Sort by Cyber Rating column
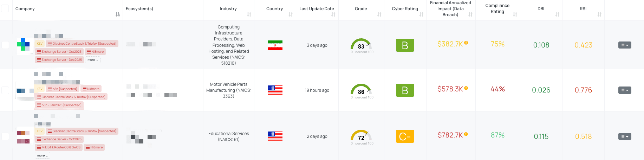This screenshot has width=644, height=160. (x=421, y=14)
